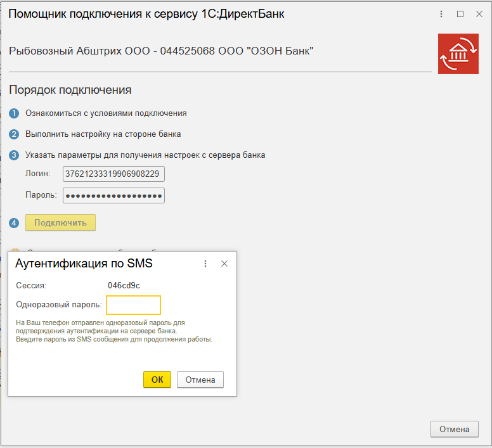This screenshot has width=492, height=448.
Task: Open three-dot menu in SMS authentication dialog
Action: point(205,264)
